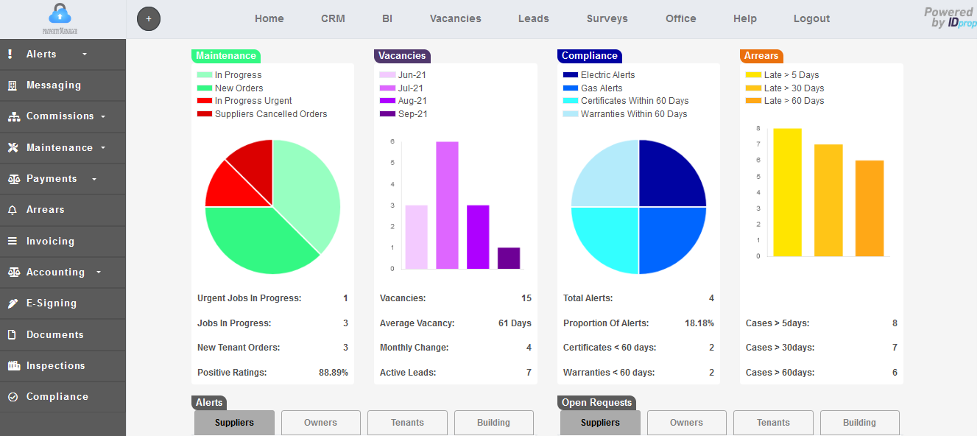Click the Logout link

click(x=811, y=18)
